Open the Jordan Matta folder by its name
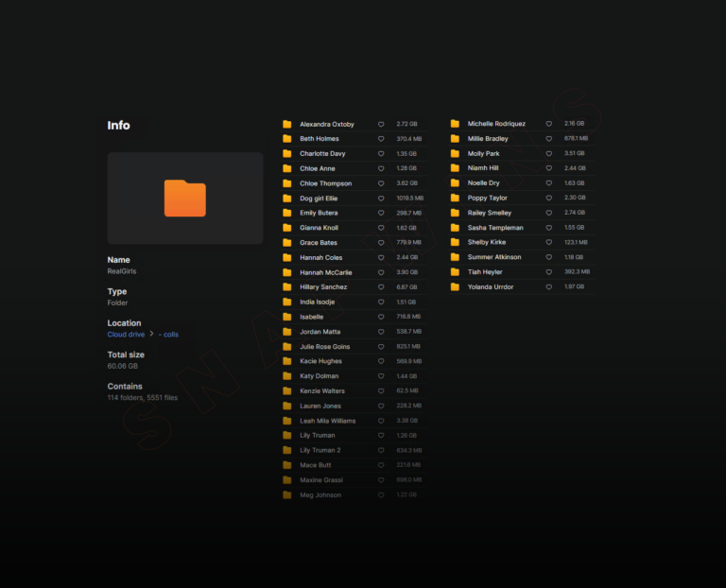This screenshot has width=726, height=588. click(x=320, y=331)
